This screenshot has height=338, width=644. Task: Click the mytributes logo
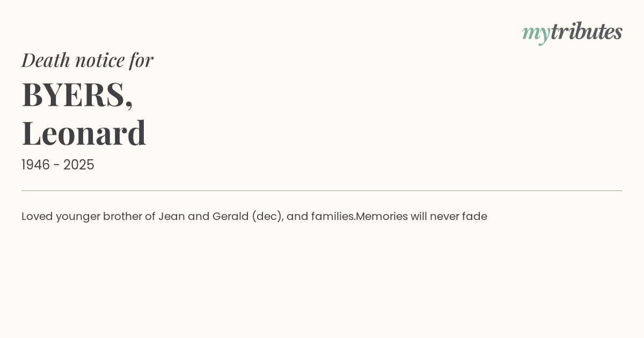coord(572,32)
